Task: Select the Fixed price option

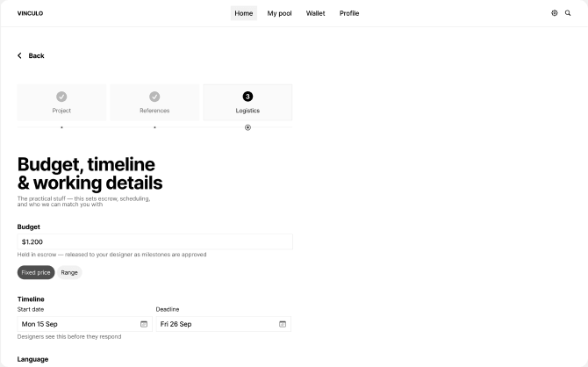Action: [36, 272]
